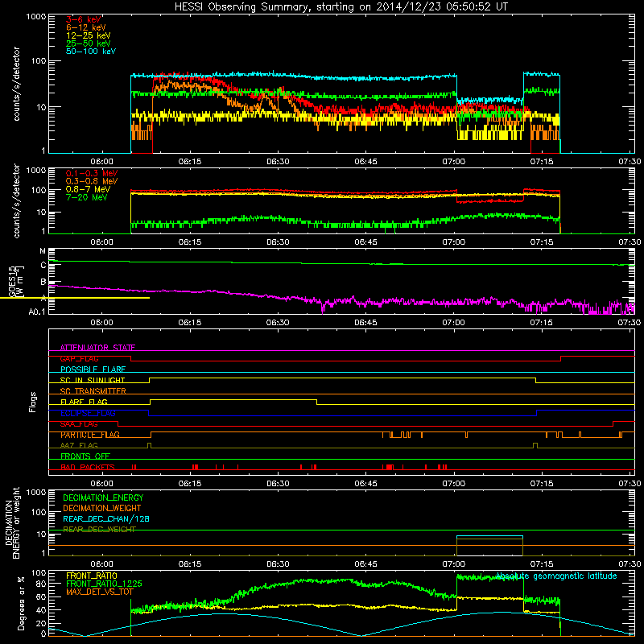This screenshot has width=644, height=644.
Task: Click the 0.3-0.8 MeV legend label
Action: tap(92, 181)
